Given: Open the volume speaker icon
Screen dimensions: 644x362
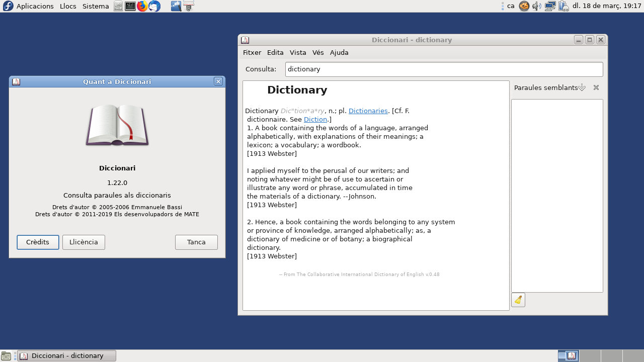Looking at the screenshot, I should tap(537, 6).
